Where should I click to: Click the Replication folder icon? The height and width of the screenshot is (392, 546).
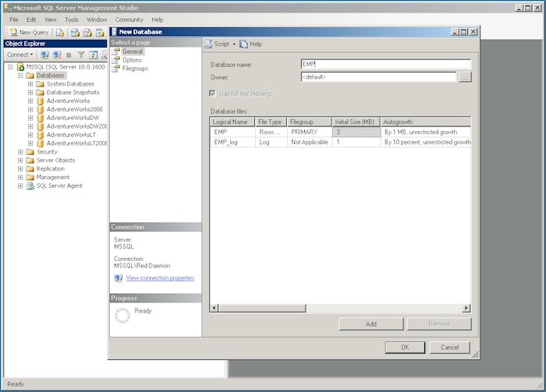pos(30,168)
